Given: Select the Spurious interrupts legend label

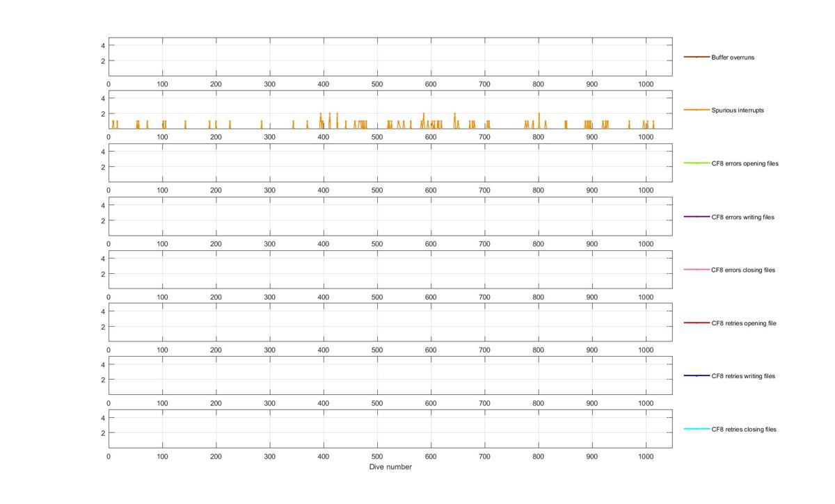Looking at the screenshot, I should click(x=738, y=110).
